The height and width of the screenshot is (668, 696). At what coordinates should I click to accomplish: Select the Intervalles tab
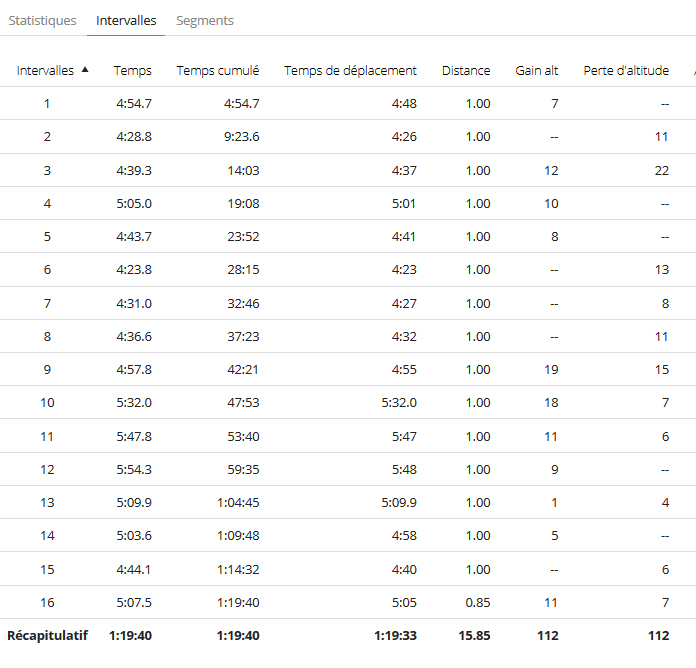tap(126, 20)
